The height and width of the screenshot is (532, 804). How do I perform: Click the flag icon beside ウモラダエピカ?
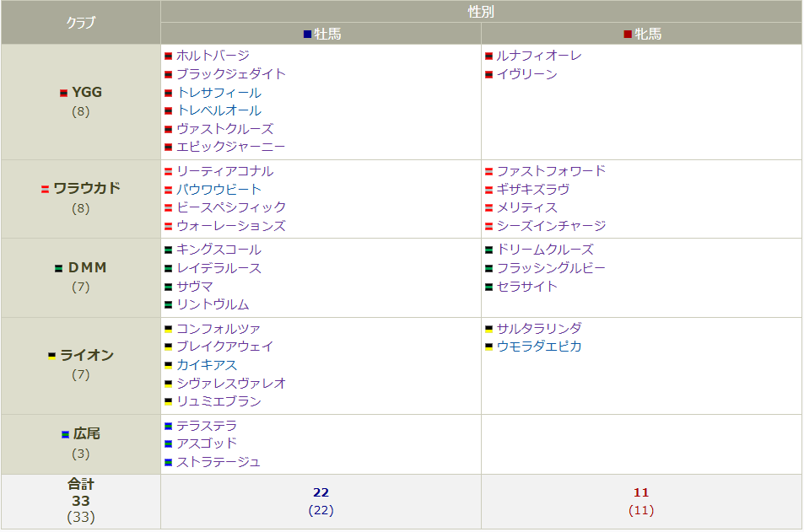point(488,347)
